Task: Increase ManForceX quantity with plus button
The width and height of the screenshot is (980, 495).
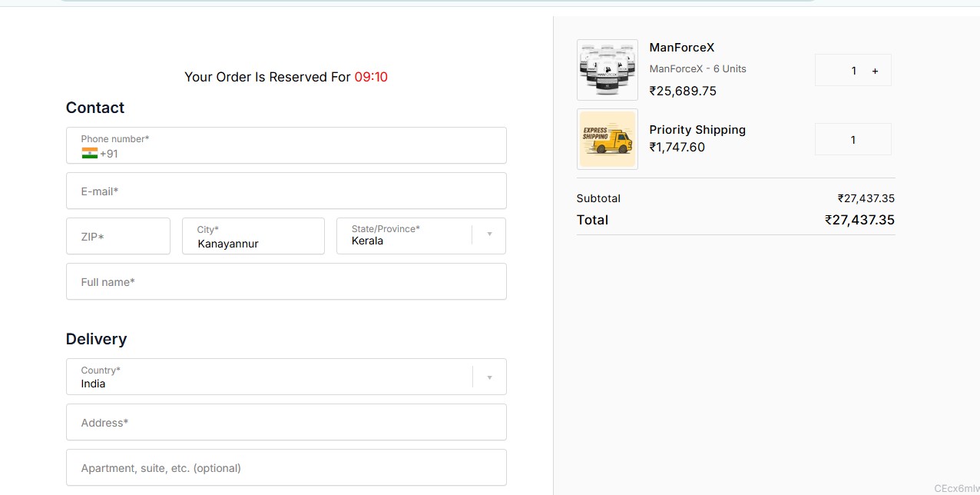Action: tap(875, 71)
